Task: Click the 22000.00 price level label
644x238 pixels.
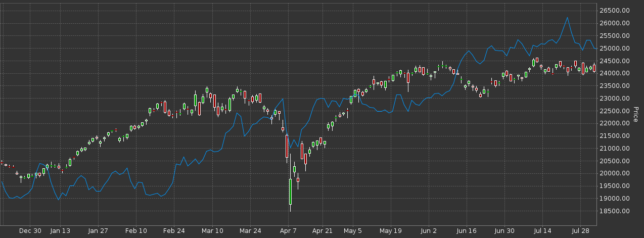Action: point(615,123)
